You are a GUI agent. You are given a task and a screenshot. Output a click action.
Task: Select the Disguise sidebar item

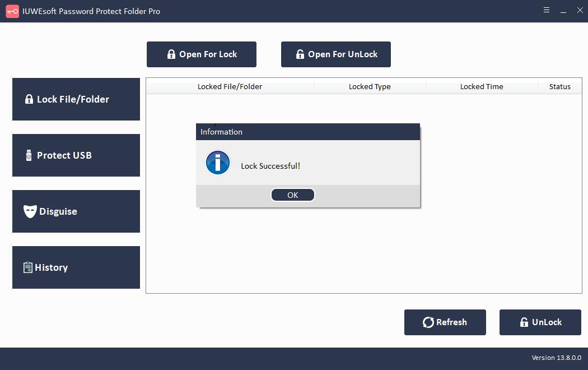tap(76, 211)
